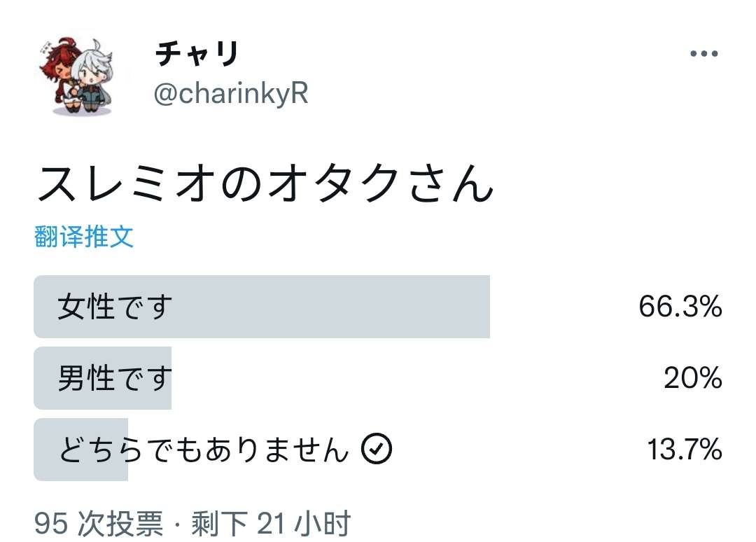Click the 95 次投票 vote count

(x=99, y=524)
